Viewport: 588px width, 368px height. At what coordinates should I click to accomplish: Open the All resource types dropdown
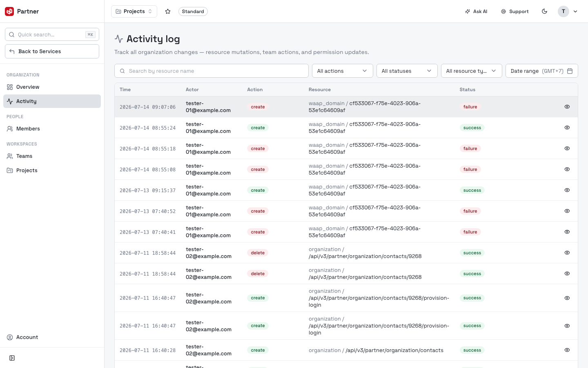pyautogui.click(x=472, y=71)
